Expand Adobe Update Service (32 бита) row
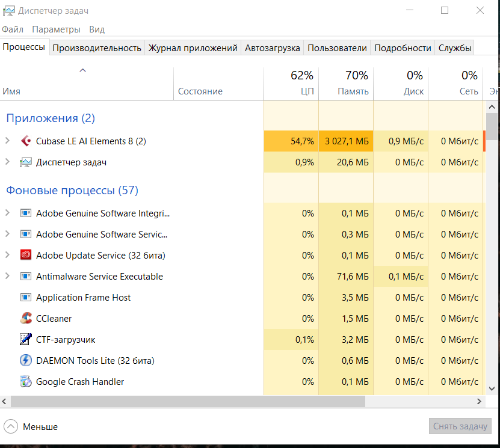 click(x=7, y=254)
